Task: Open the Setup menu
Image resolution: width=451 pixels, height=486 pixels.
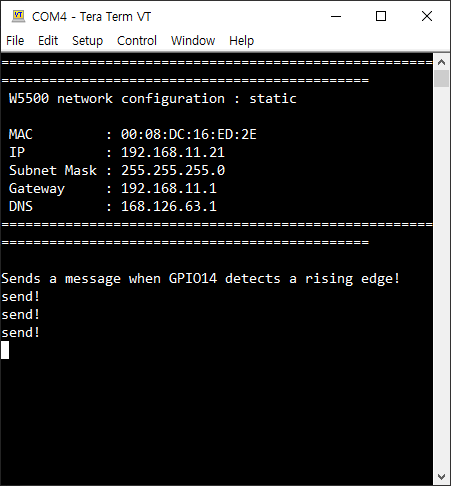Action: click(x=88, y=41)
